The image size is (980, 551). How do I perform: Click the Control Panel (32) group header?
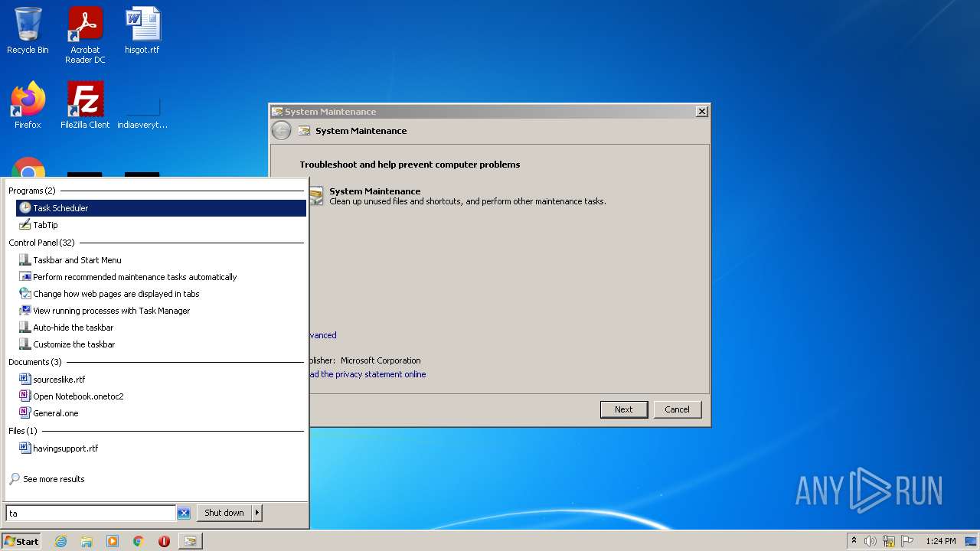42,243
